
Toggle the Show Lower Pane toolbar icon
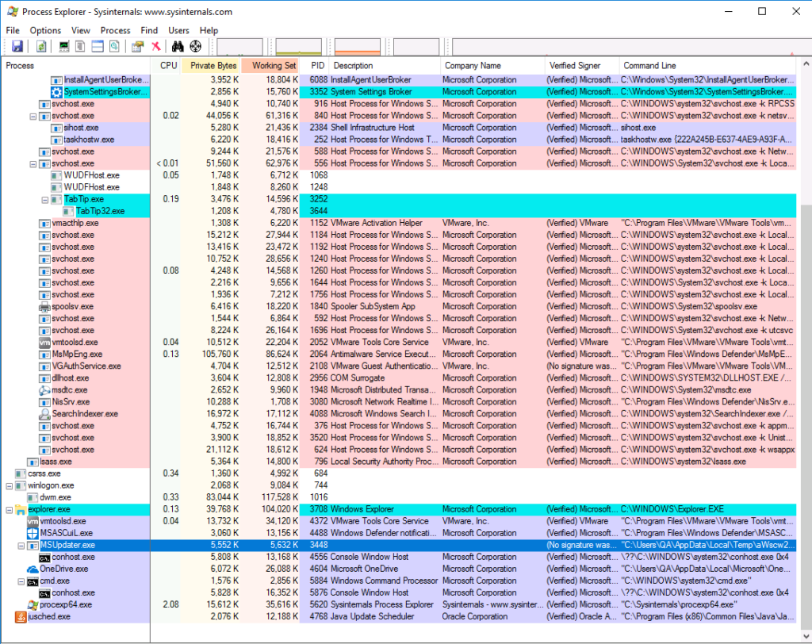pyautogui.click(x=98, y=47)
